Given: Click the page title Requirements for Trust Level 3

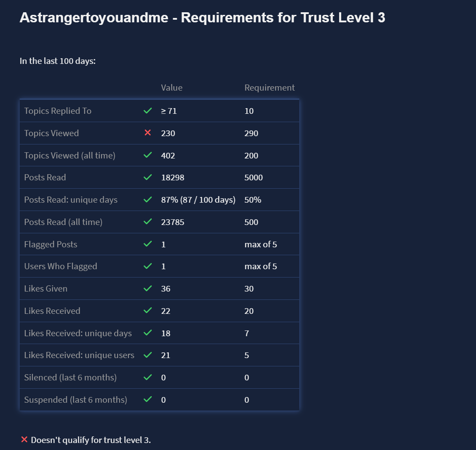Looking at the screenshot, I should pyautogui.click(x=202, y=18).
